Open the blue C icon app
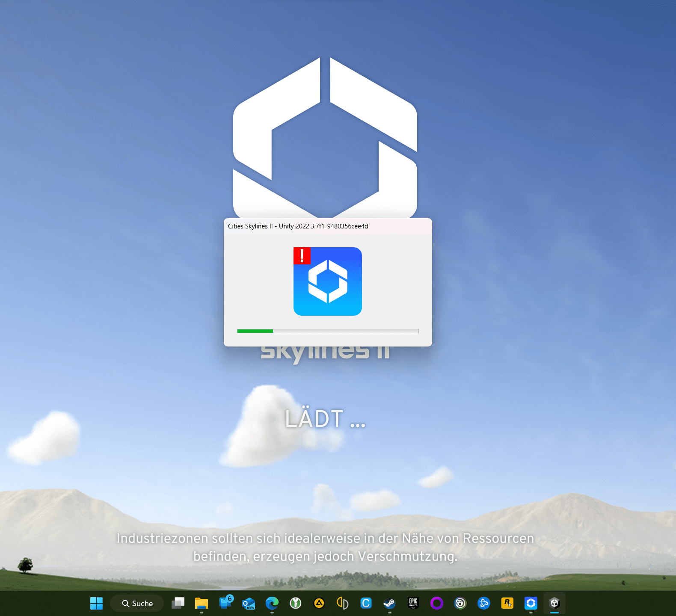The image size is (676, 616). point(366,603)
